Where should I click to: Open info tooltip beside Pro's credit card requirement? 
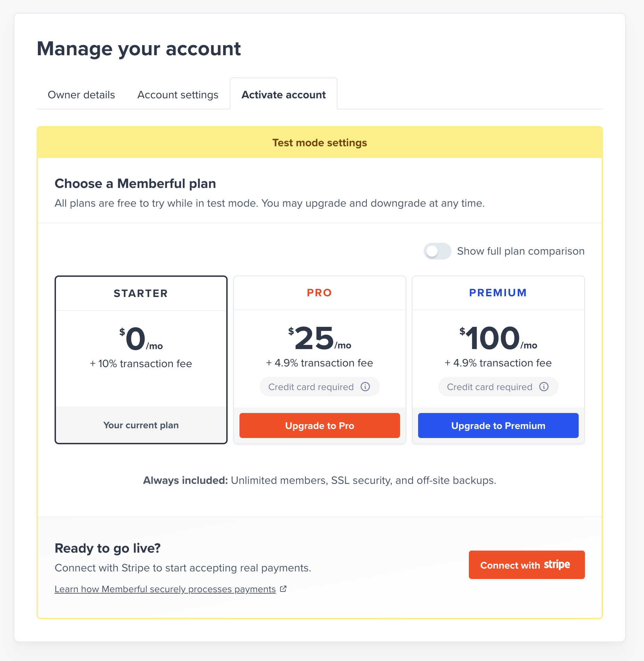pos(365,387)
